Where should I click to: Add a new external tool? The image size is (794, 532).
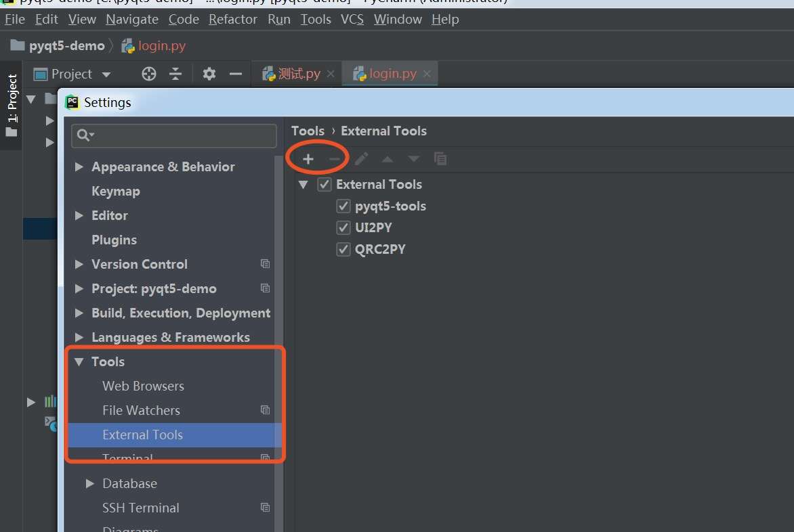[x=308, y=158]
